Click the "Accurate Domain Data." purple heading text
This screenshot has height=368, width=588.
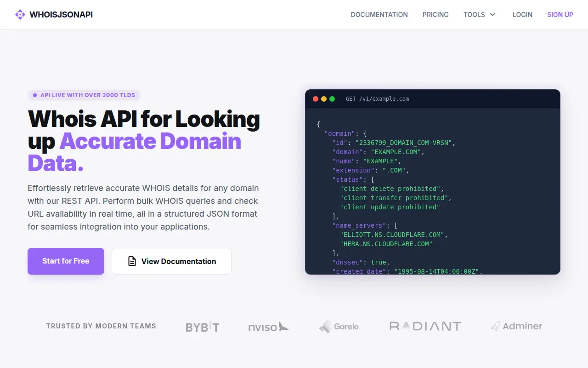tap(135, 152)
